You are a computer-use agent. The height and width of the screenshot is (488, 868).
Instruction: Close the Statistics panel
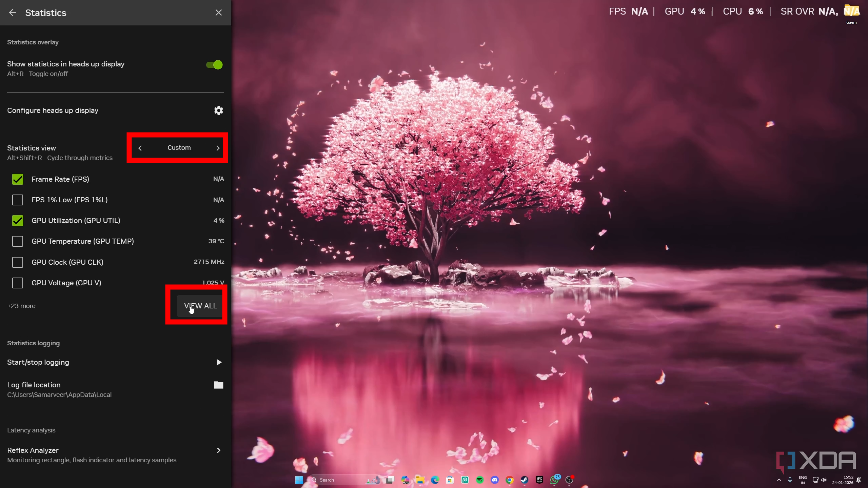pyautogui.click(x=219, y=13)
